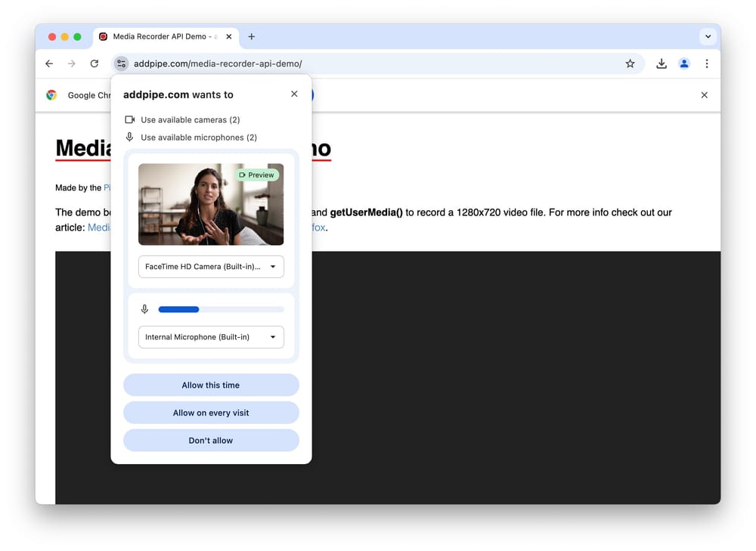This screenshot has height=551, width=756.
Task: Close the Media Recorder API Demo tab
Action: click(x=229, y=36)
